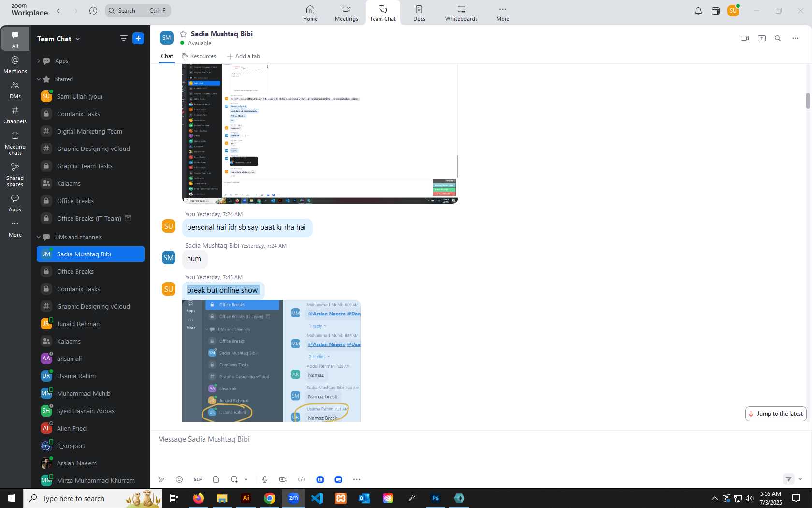Click Add a tab
This screenshot has height=508, width=812.
tap(244, 56)
